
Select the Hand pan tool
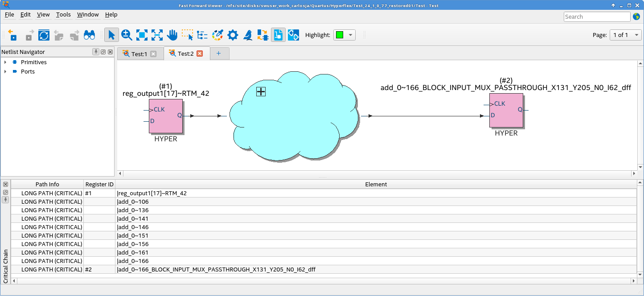[172, 35]
